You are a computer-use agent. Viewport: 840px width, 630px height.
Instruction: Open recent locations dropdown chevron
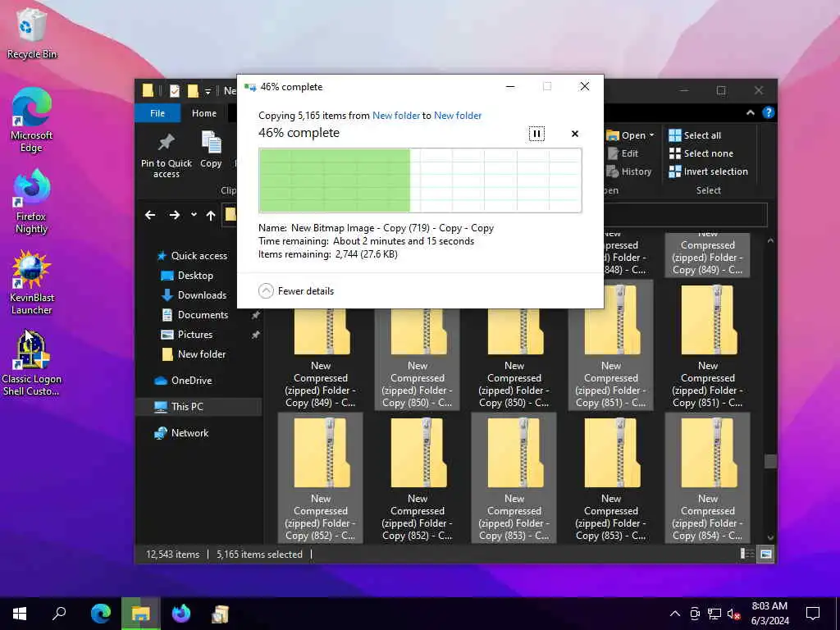click(194, 215)
